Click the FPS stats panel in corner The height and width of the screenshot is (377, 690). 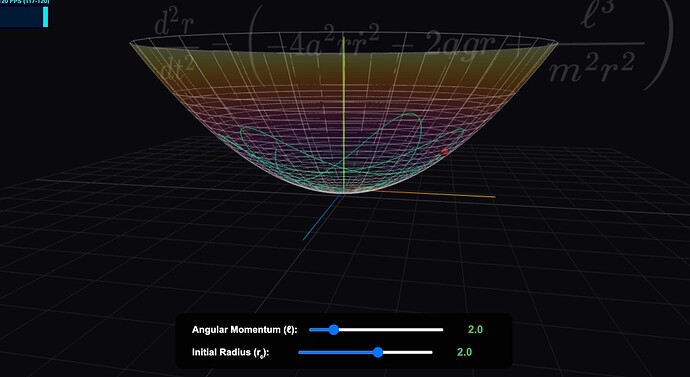pyautogui.click(x=24, y=14)
